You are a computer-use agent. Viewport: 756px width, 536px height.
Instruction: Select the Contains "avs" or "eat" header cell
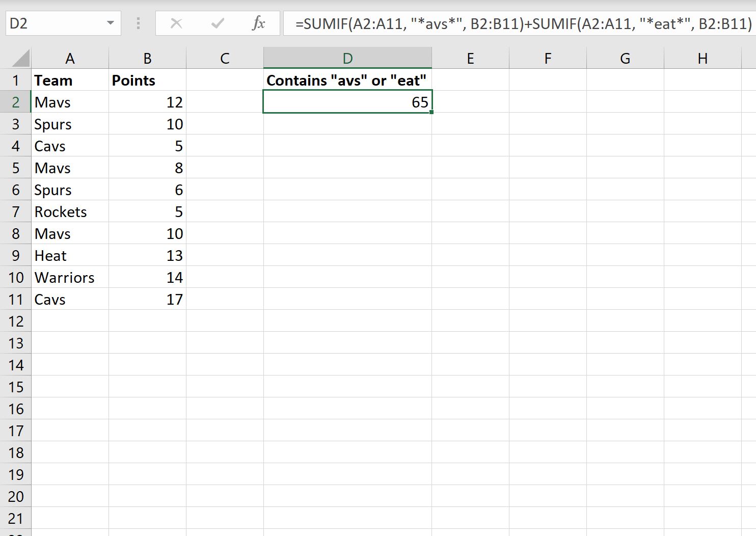[x=347, y=80]
